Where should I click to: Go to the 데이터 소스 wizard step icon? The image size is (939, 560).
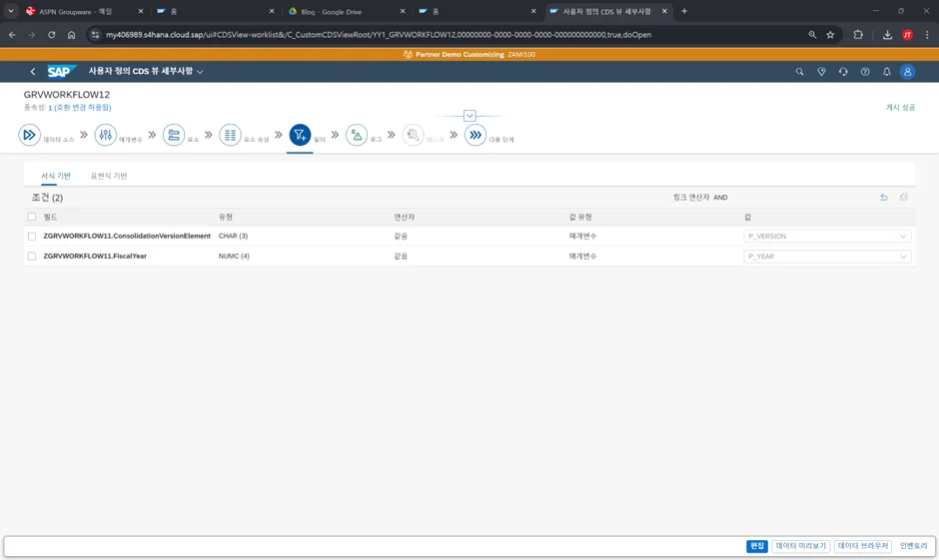[x=30, y=135]
